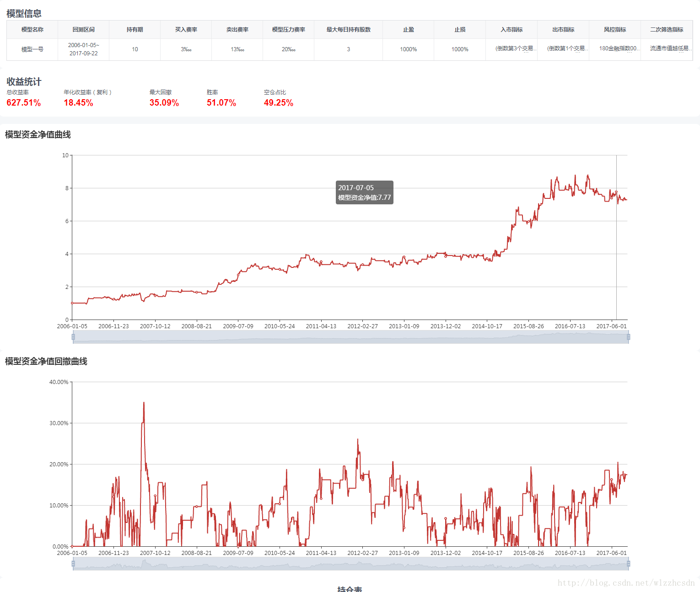Click the 空仓占比 label
This screenshot has width=700, height=592.
click(275, 92)
